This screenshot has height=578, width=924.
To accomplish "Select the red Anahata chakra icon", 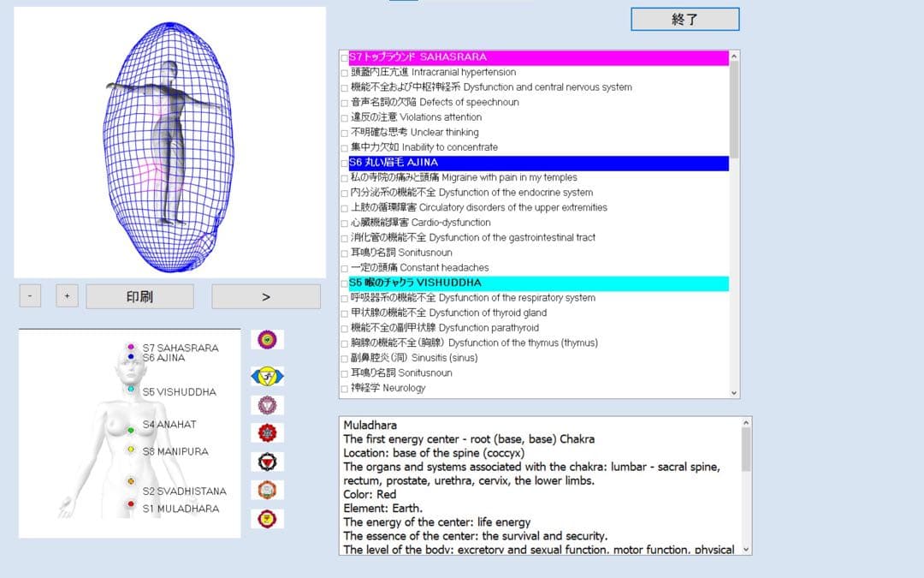I will coord(267,433).
